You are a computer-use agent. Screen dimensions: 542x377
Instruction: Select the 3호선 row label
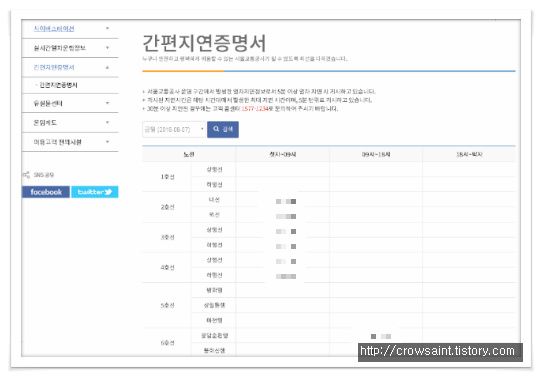click(x=167, y=237)
